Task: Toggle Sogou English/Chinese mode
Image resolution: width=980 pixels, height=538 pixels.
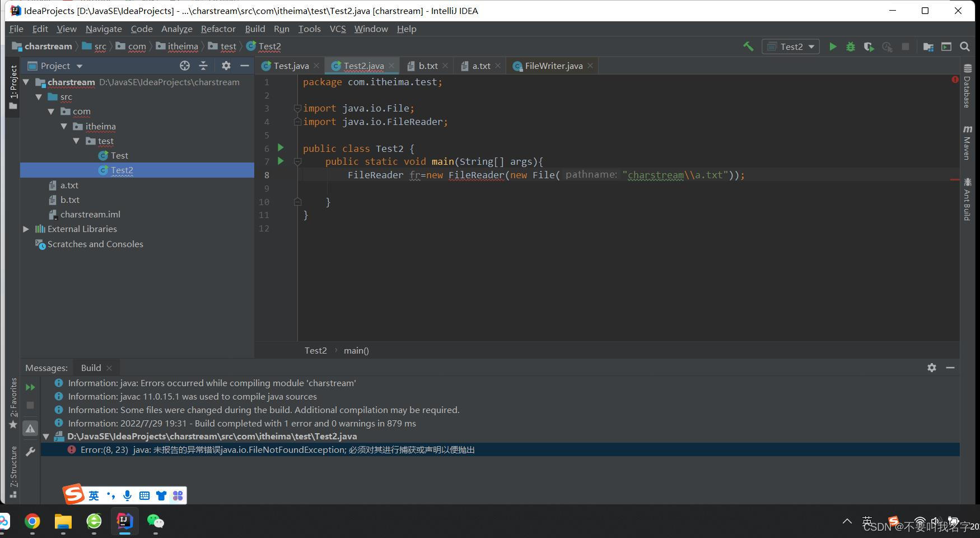Action: pyautogui.click(x=94, y=495)
